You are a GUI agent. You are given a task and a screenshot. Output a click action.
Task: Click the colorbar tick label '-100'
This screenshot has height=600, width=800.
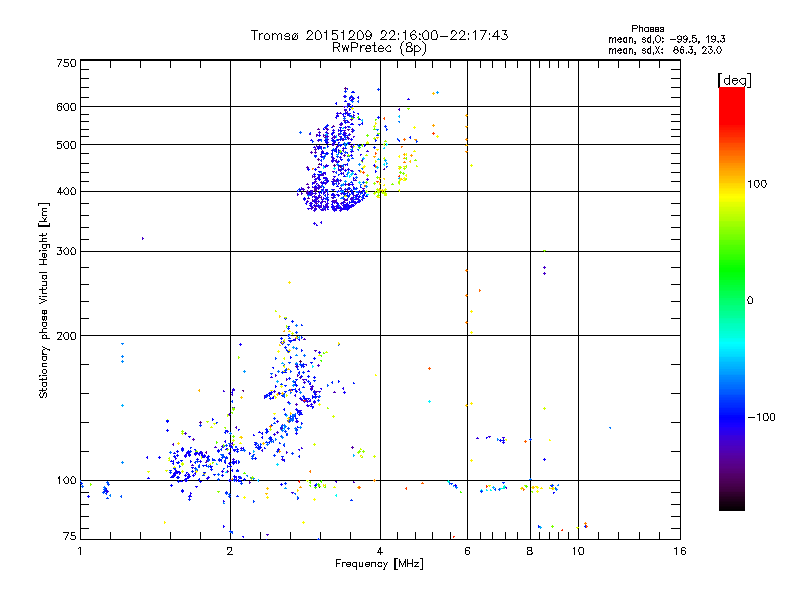pyautogui.click(x=761, y=417)
